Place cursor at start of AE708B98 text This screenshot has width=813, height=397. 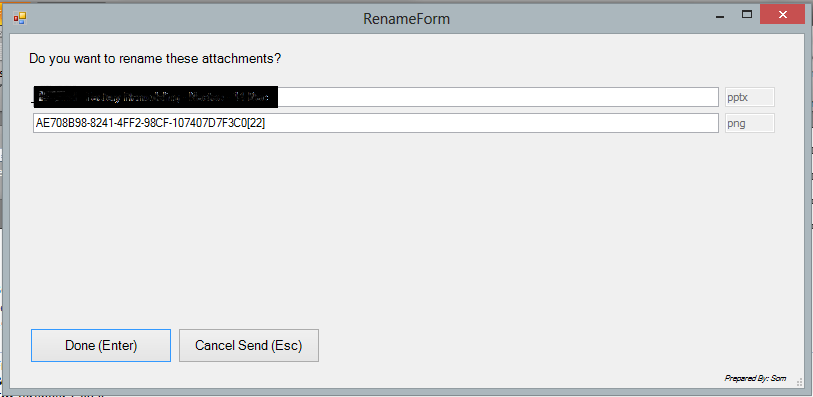tap(36, 123)
